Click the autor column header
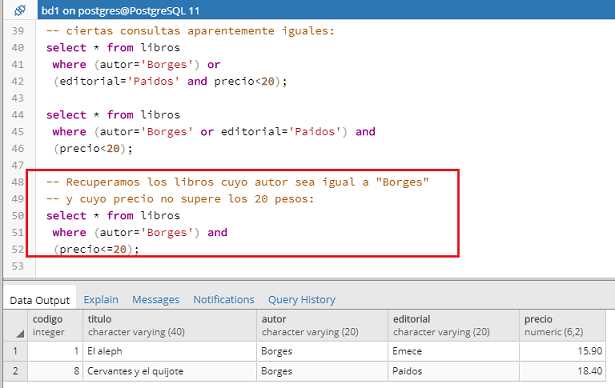This screenshot has height=388, width=615. (x=322, y=325)
